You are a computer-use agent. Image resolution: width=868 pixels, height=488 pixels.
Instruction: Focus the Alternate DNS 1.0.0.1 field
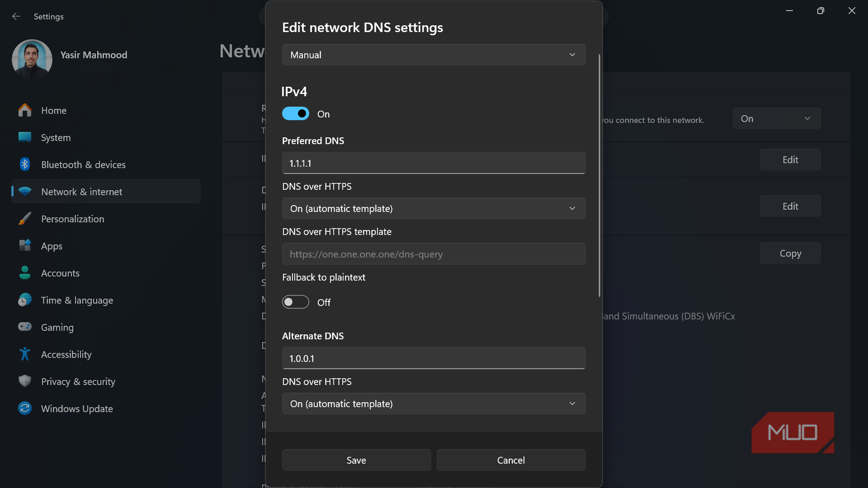(433, 358)
